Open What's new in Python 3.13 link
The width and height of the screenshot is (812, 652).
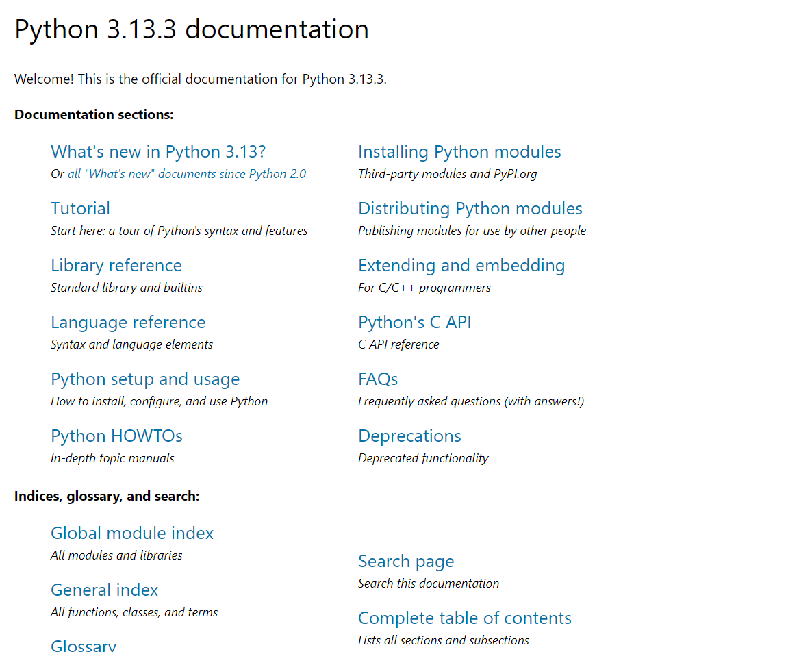tap(158, 152)
